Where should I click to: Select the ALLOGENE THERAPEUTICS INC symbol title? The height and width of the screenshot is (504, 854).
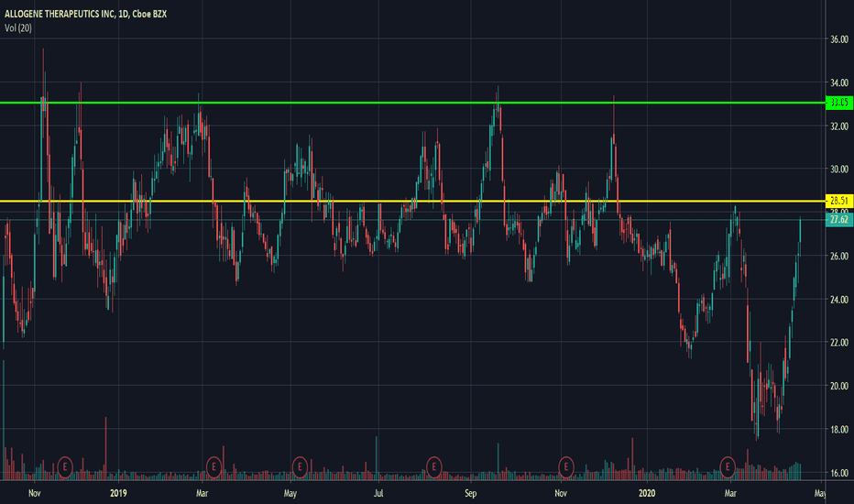tap(85, 14)
